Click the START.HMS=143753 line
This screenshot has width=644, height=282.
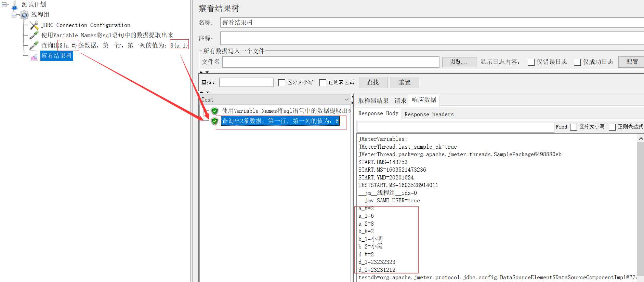(383, 162)
